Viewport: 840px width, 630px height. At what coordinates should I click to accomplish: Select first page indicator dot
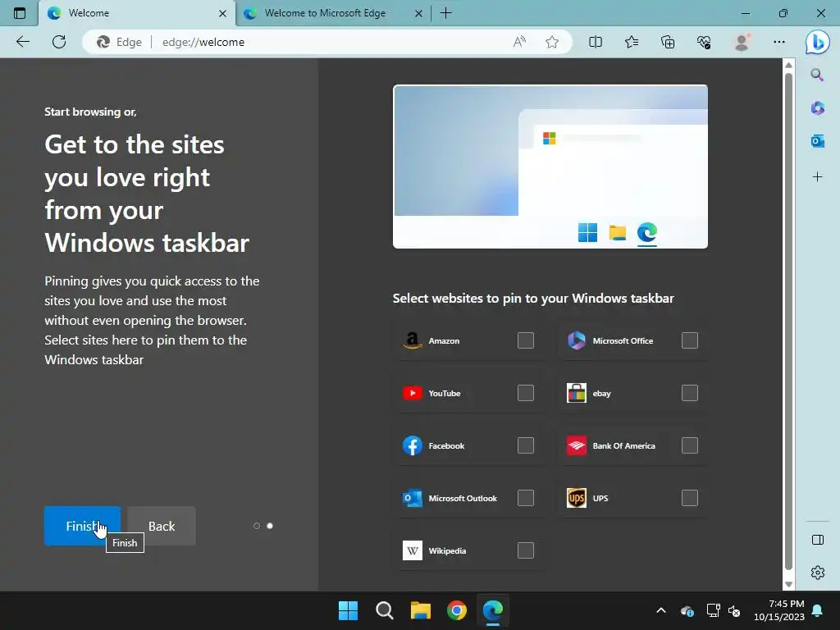coord(257,526)
